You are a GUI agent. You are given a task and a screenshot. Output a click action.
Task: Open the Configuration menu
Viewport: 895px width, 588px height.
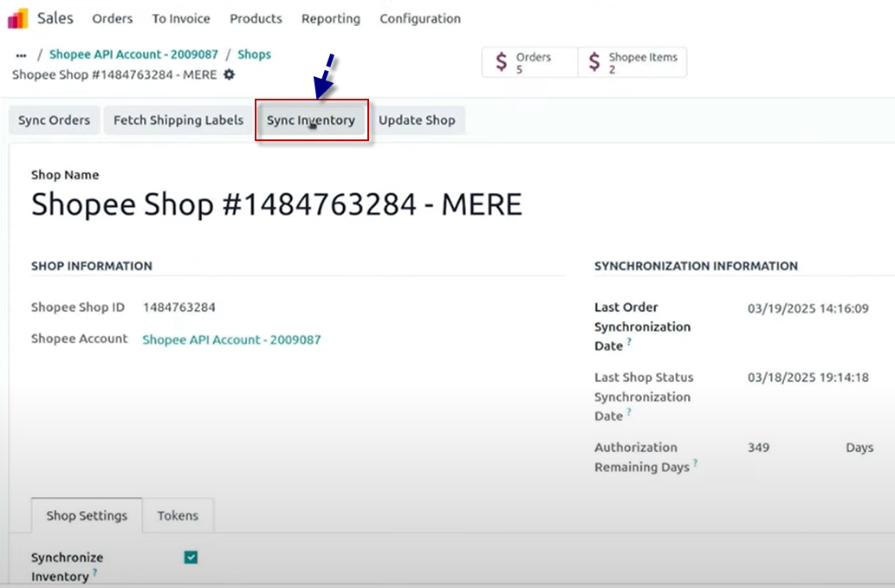[x=420, y=19]
